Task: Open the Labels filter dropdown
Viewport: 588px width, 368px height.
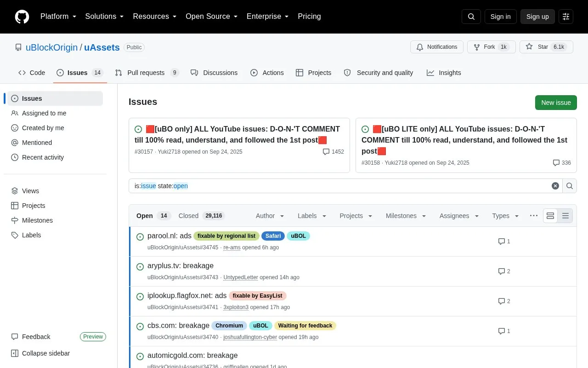Action: (x=312, y=216)
